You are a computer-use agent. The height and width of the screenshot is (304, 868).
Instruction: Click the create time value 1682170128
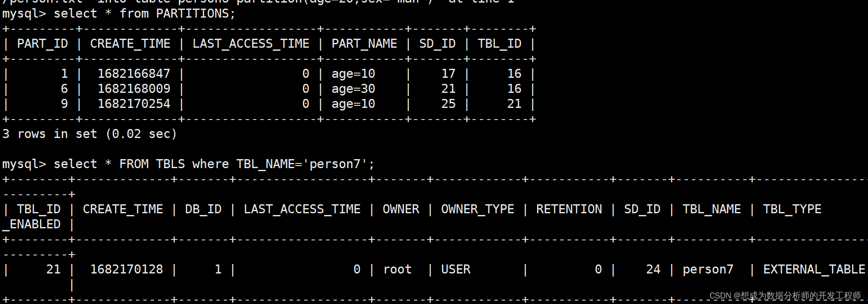(127, 270)
